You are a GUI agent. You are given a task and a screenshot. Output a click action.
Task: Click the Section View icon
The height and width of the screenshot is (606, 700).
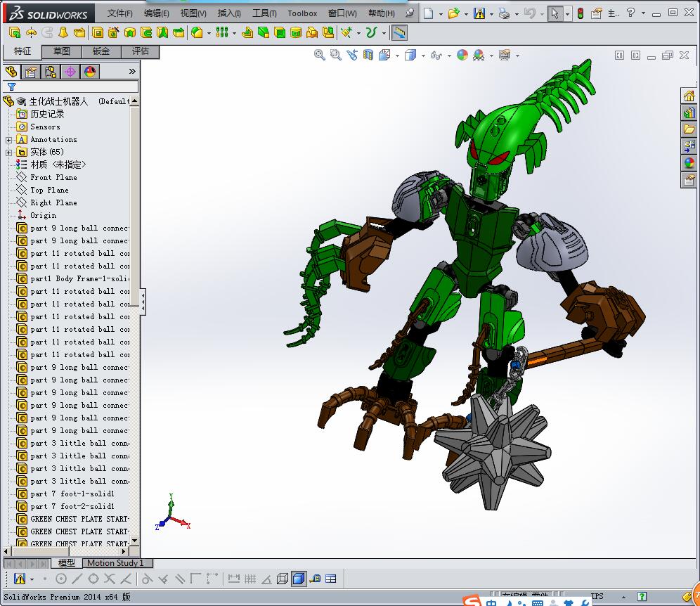pyautogui.click(x=368, y=56)
